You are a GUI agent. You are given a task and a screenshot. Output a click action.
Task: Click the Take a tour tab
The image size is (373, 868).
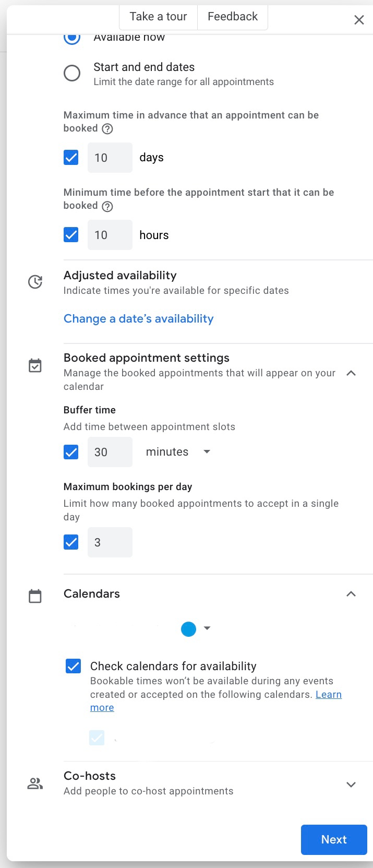pyautogui.click(x=158, y=17)
